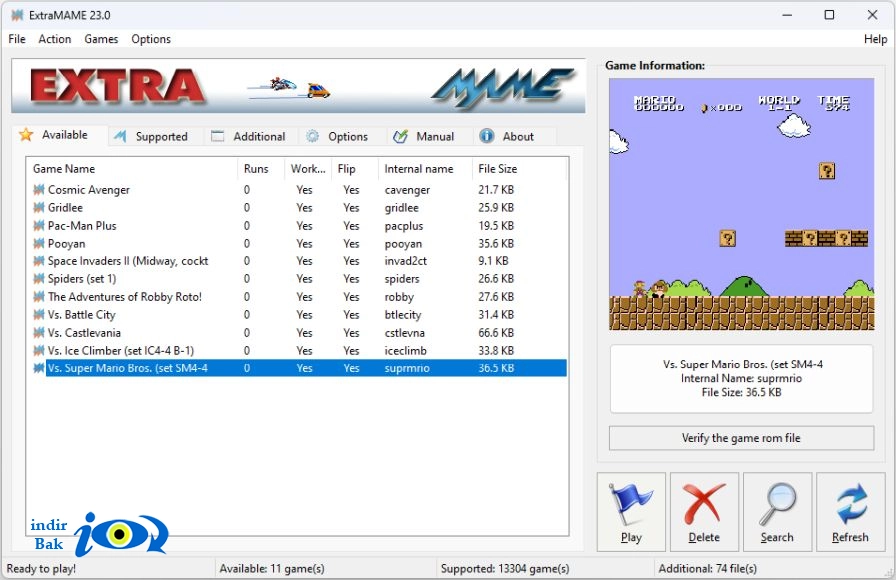The height and width of the screenshot is (580, 896).
Task: Switch to the Manual tab
Action: [428, 137]
